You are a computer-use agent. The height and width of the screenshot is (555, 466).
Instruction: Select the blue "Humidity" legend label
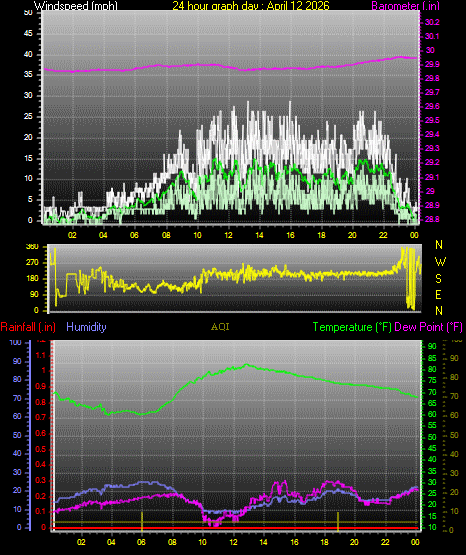pyautogui.click(x=86, y=327)
